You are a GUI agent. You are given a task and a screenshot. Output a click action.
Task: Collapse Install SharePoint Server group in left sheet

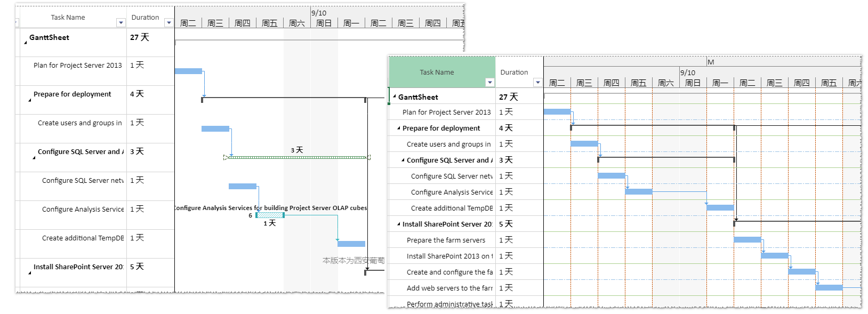pos(30,272)
